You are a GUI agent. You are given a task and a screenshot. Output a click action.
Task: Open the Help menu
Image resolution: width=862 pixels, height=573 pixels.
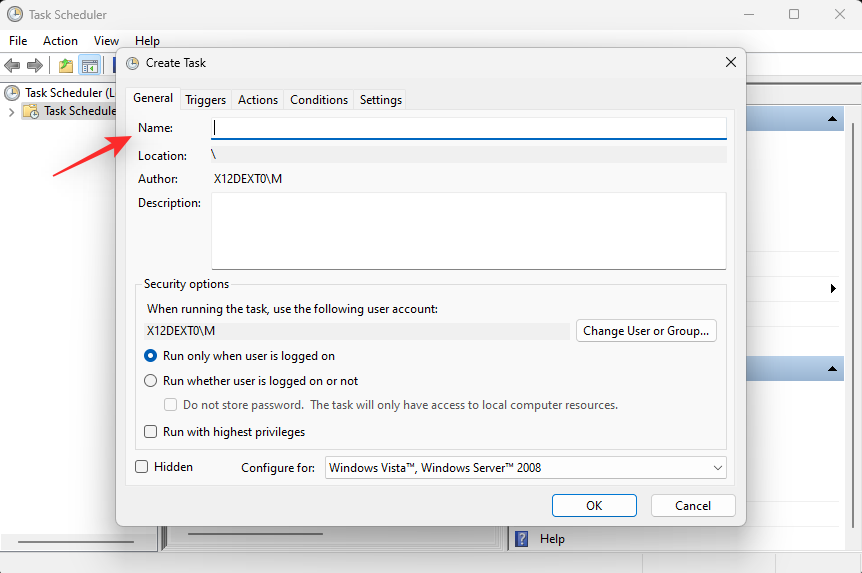click(147, 41)
